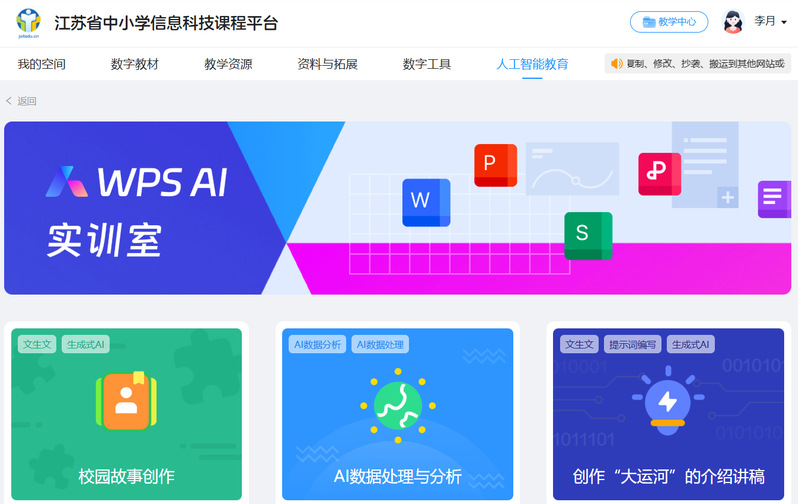Switch to the 数字教材 tab

[x=135, y=64]
